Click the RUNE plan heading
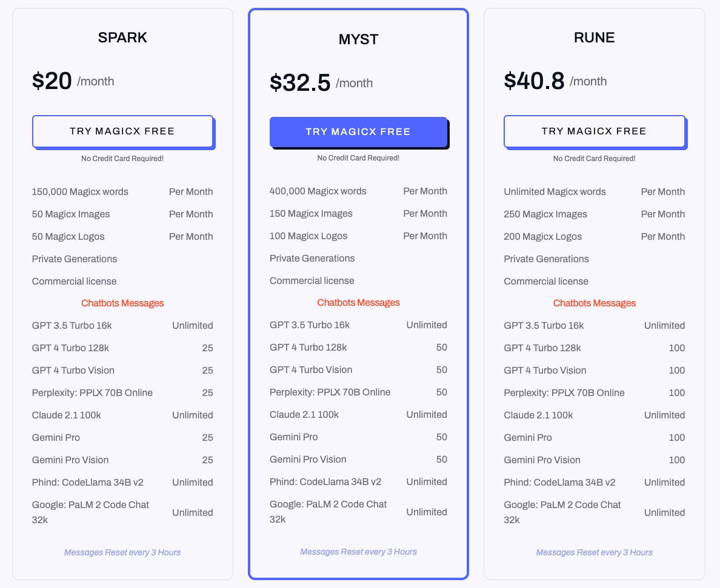Screen dimensions: 720x588 point(594,38)
